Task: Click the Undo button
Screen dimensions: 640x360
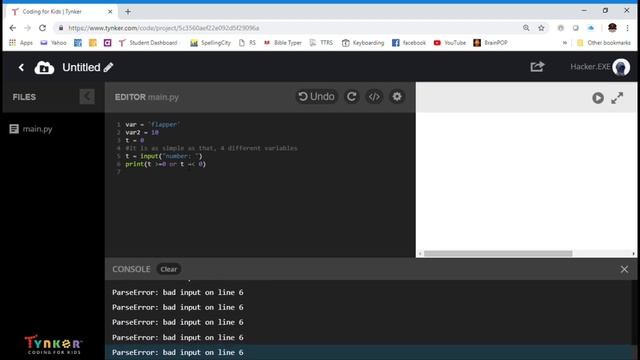Action: 316,97
